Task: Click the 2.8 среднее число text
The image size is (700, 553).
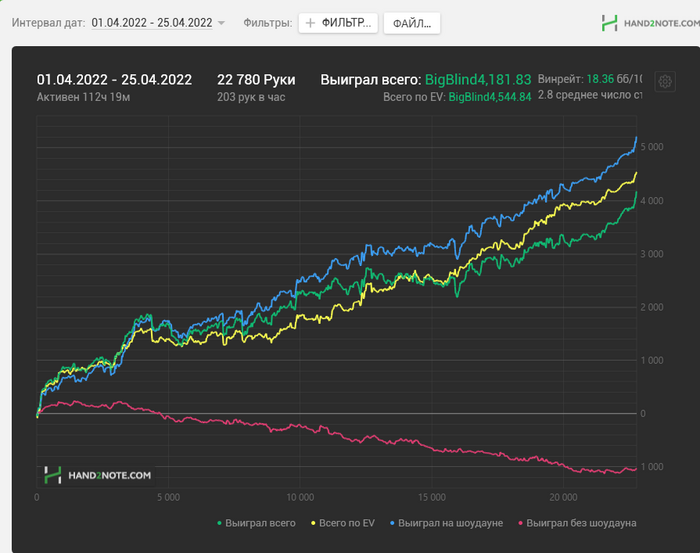Action: pyautogui.click(x=590, y=95)
